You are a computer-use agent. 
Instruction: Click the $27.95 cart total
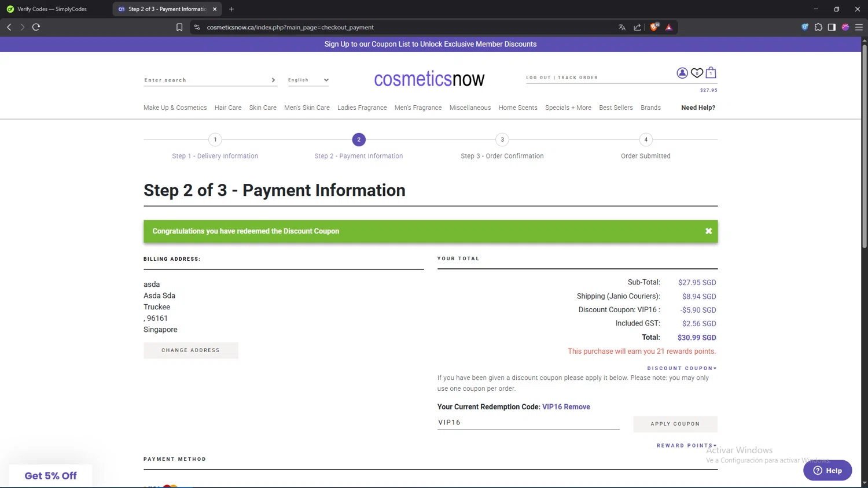(x=708, y=90)
